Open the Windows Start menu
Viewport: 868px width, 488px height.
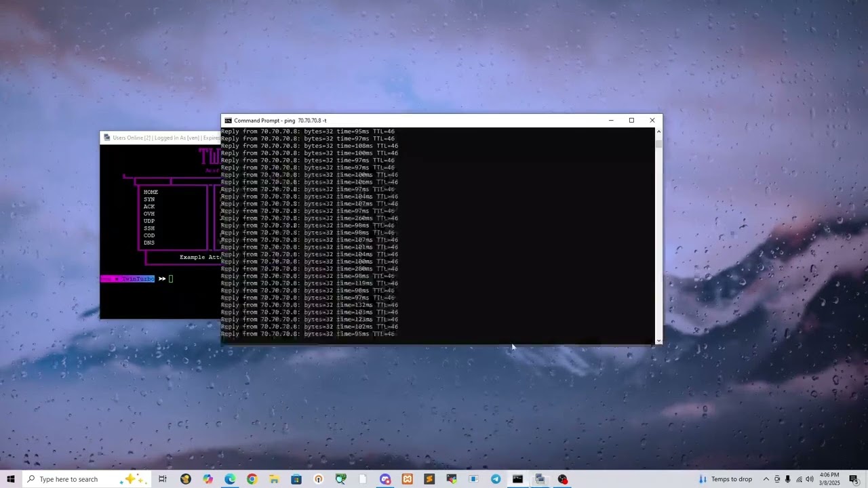11,479
